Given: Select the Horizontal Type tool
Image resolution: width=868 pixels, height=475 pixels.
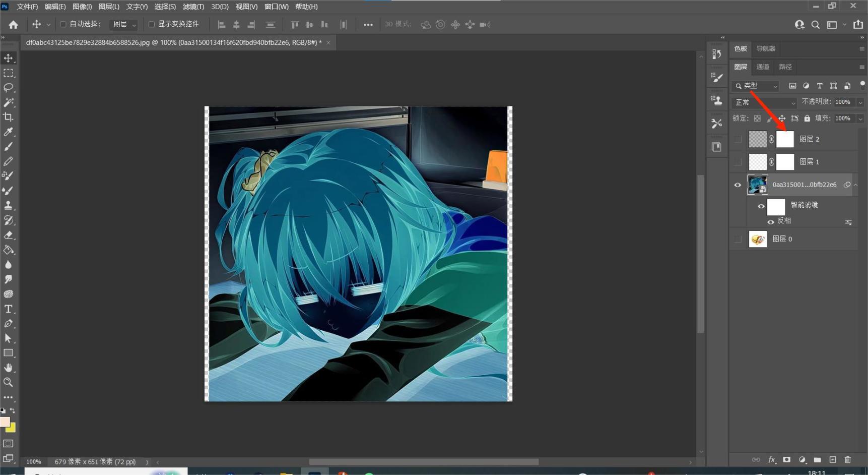Looking at the screenshot, I should (9, 309).
